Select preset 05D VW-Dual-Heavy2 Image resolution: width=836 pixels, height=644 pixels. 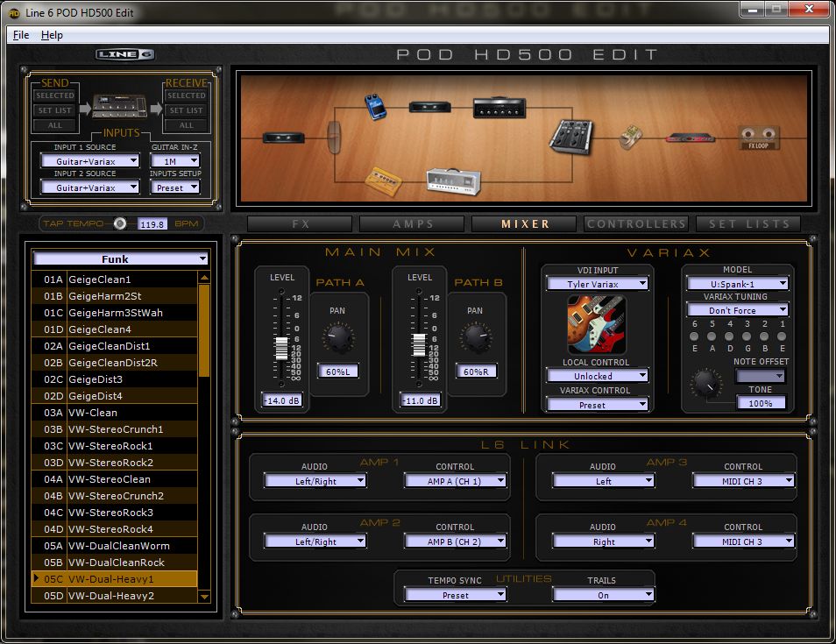click(114, 596)
